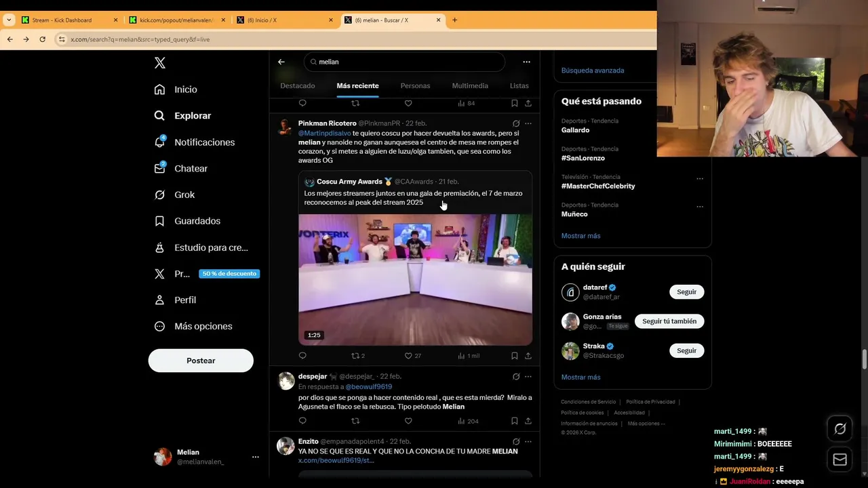Image resolution: width=868 pixels, height=488 pixels.
Task: Open @Martinpdisalvo mention link
Action: pyautogui.click(x=325, y=134)
